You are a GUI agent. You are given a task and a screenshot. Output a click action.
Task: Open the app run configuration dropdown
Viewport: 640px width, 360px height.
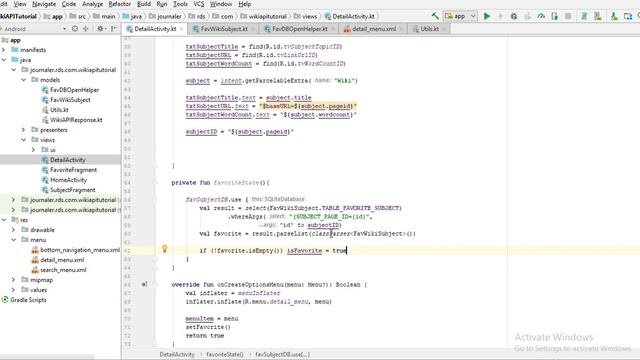click(x=460, y=16)
